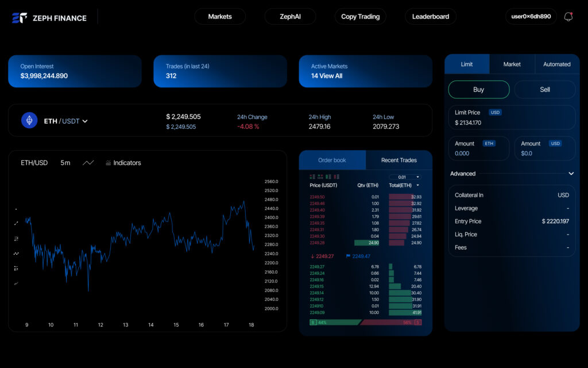The height and width of the screenshot is (368, 588).
Task: Open the notifications bell
Action: click(568, 17)
